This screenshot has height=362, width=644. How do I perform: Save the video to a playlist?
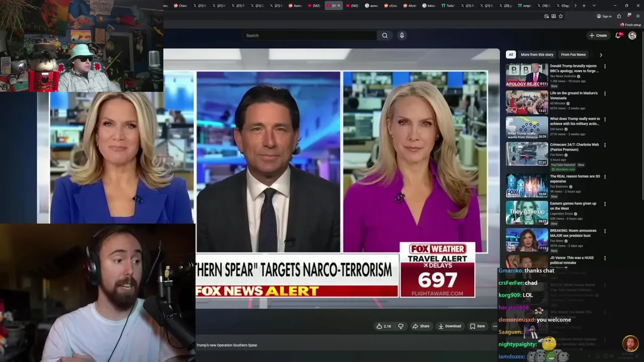(x=477, y=326)
